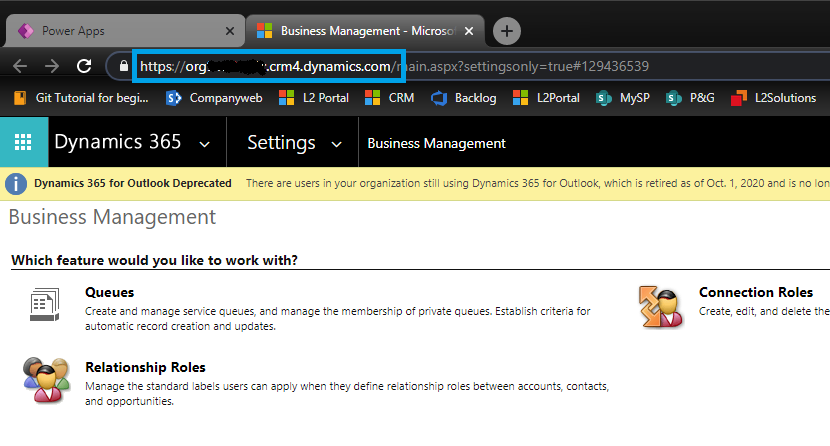
Task: Click the padlock site security icon
Action: click(124, 67)
